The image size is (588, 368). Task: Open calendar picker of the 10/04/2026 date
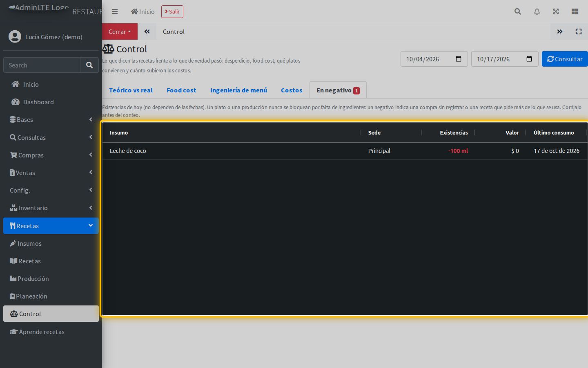point(459,59)
